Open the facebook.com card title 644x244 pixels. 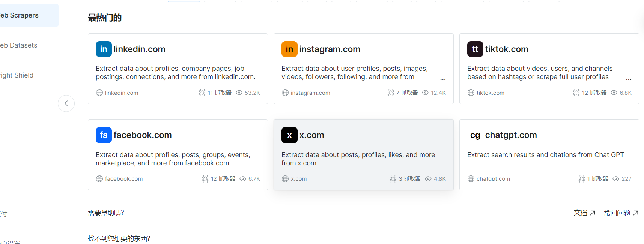click(x=143, y=135)
